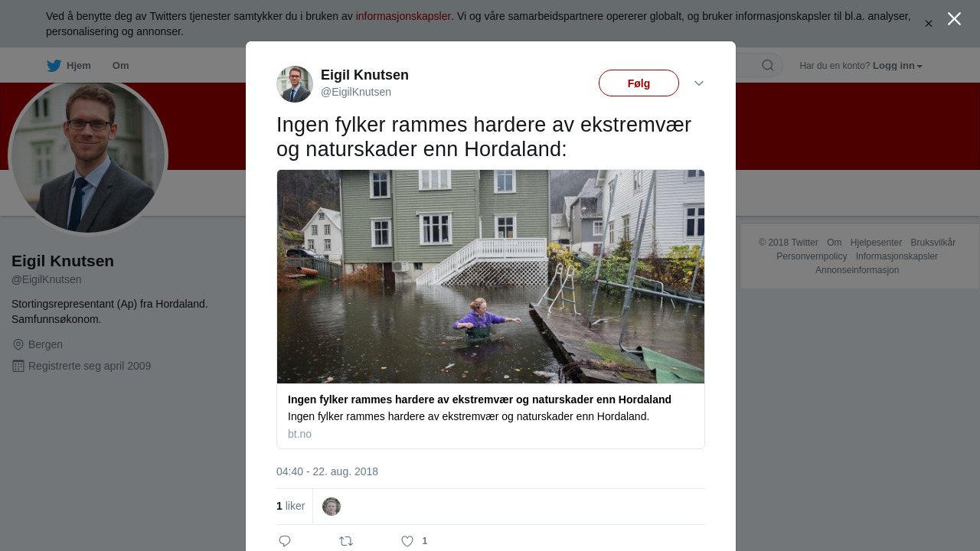Follow Eigil Knutsen with Følg button
This screenshot has width=980, height=551.
tap(639, 83)
